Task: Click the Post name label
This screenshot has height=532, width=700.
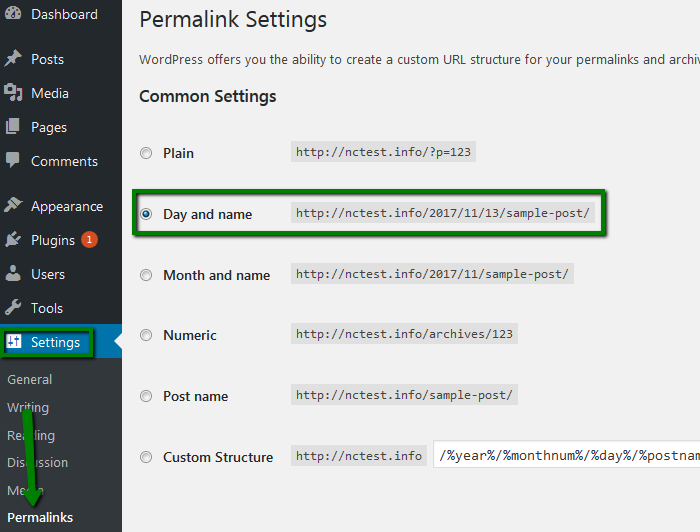Action: point(196,396)
